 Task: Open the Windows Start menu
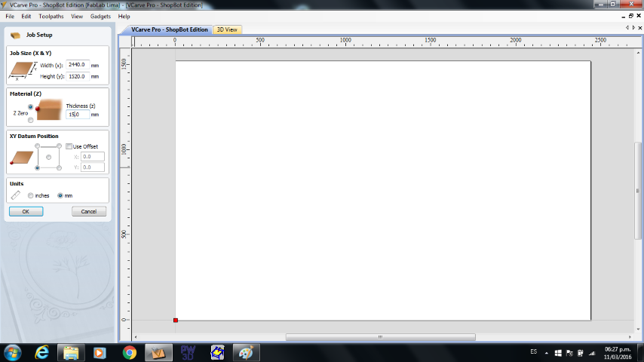click(x=12, y=353)
